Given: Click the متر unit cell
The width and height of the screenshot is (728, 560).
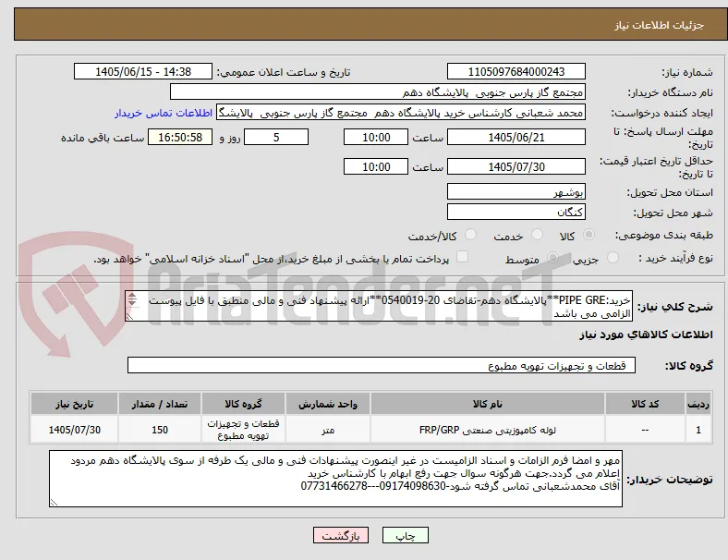Looking at the screenshot, I should tap(328, 430).
